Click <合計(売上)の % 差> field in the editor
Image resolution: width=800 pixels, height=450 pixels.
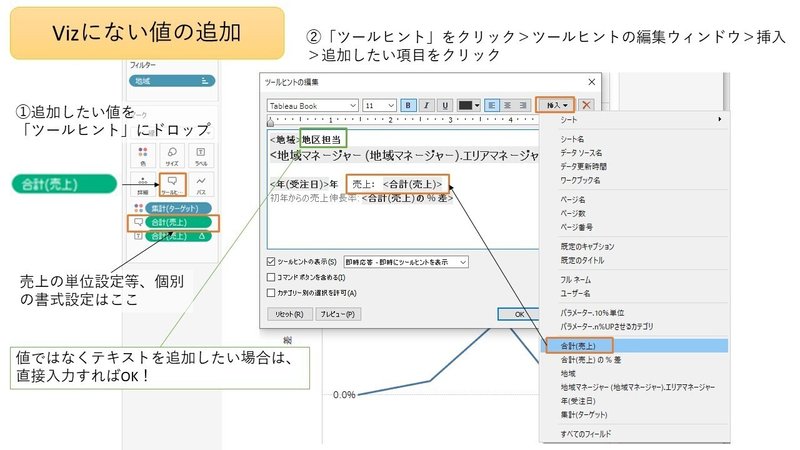[x=407, y=198]
